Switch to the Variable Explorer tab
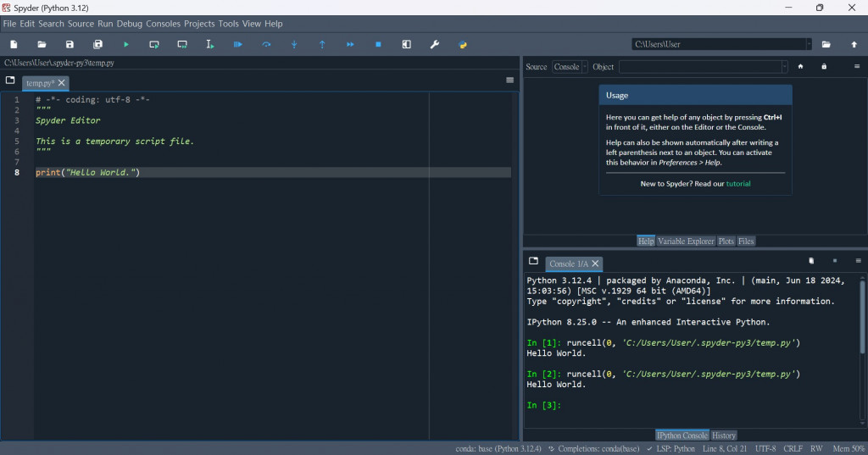This screenshot has height=455, width=868. pos(686,241)
